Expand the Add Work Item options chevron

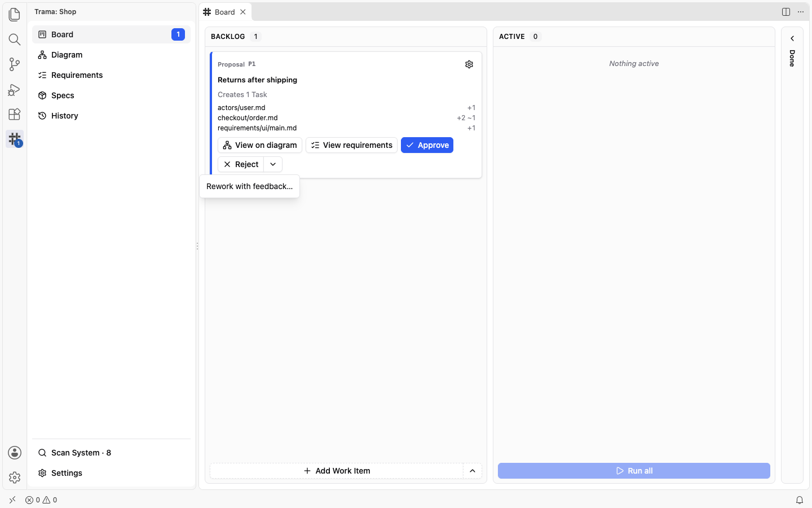pos(473,471)
